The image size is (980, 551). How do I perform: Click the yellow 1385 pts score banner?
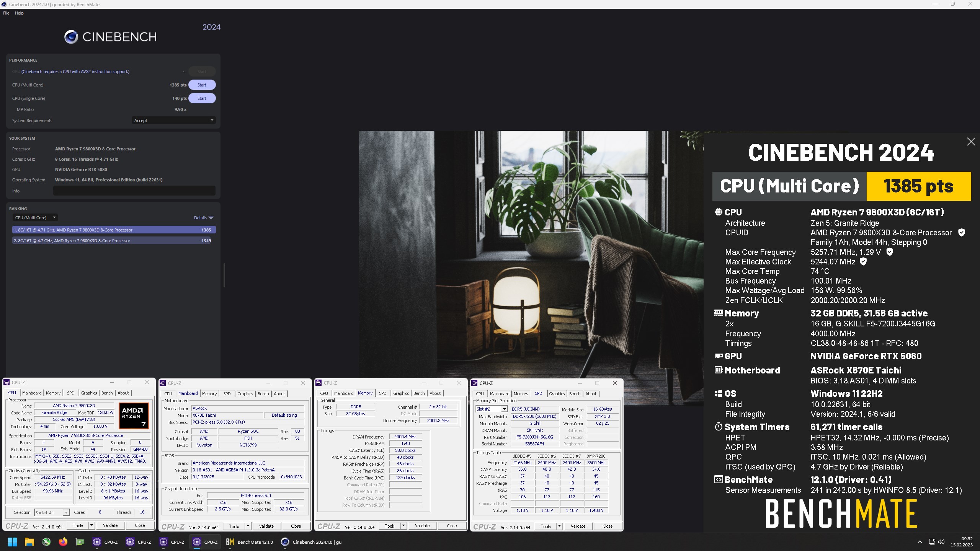pyautogui.click(x=918, y=186)
